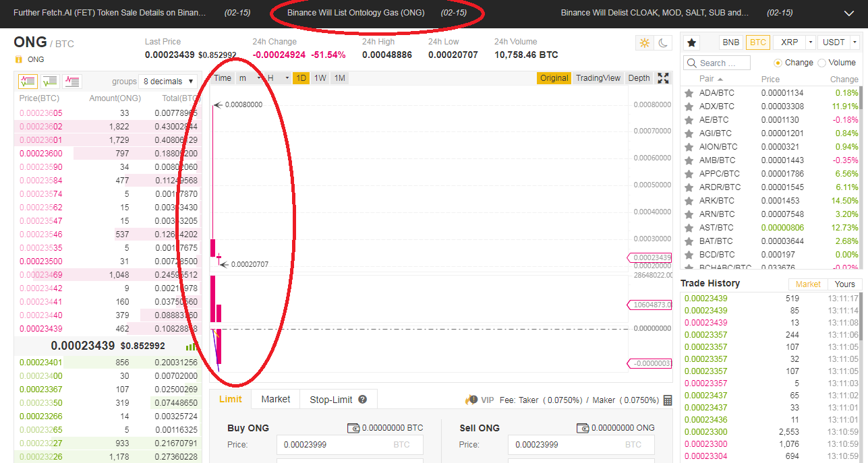868x463 pixels.
Task: Click the Sell ONG price field
Action: [581, 445]
